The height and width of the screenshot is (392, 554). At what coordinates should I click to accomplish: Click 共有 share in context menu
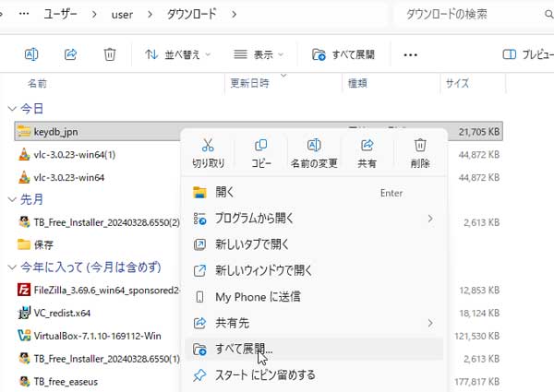click(367, 153)
